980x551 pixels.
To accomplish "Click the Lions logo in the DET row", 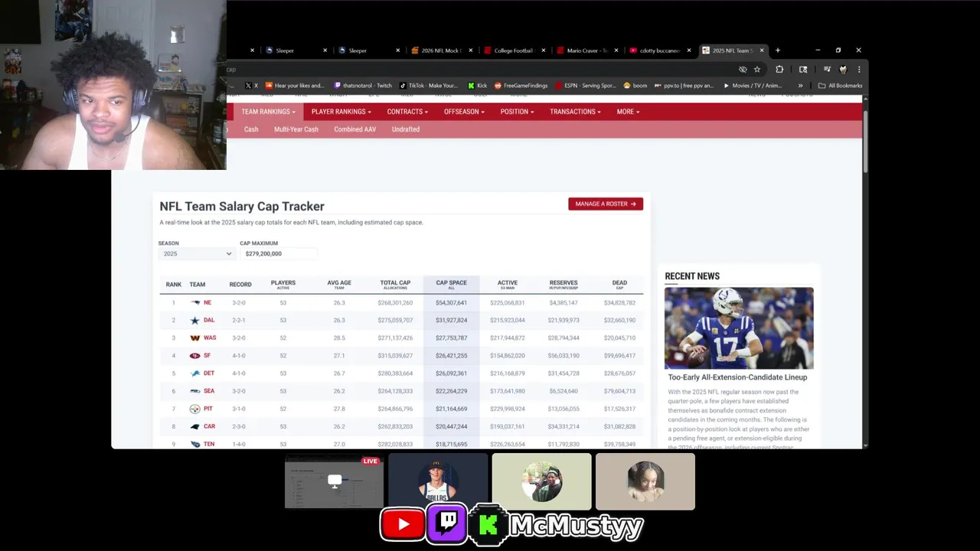I will [194, 373].
